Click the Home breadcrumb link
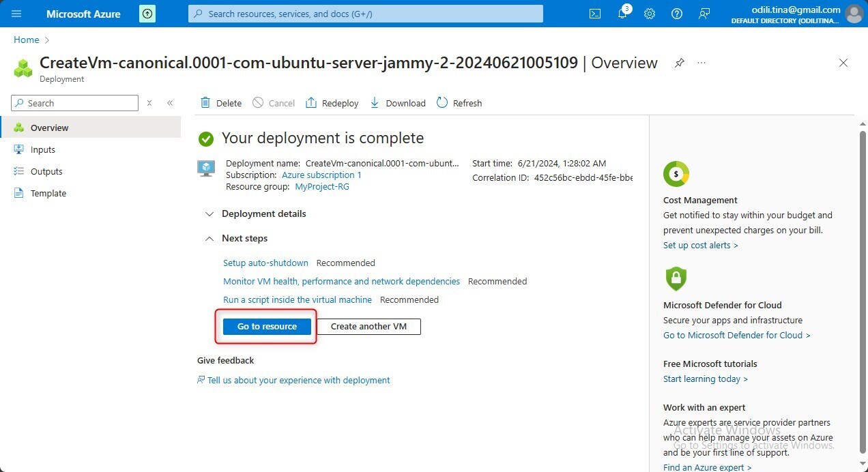Image resolution: width=868 pixels, height=472 pixels. click(26, 40)
